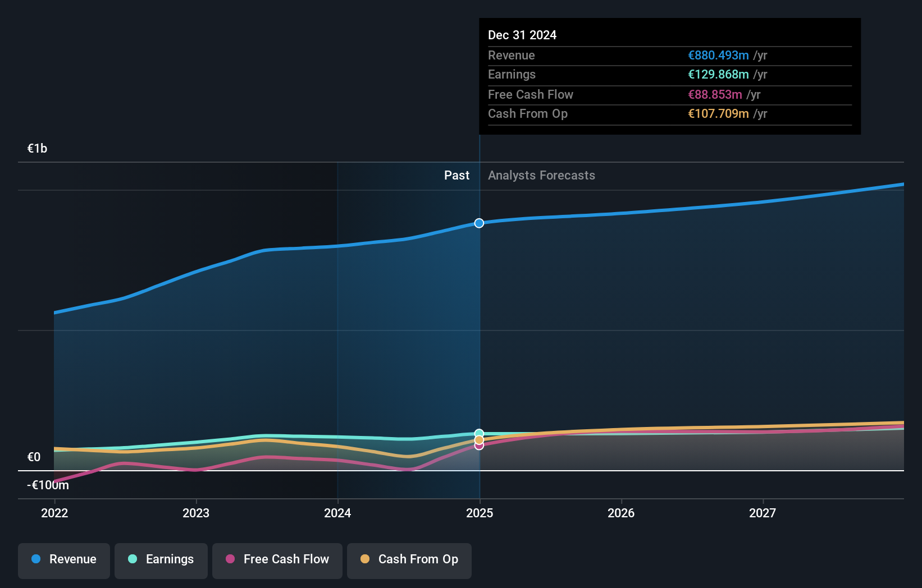
Task: Click the Dec 31 2024 tooltip header
Action: [522, 35]
